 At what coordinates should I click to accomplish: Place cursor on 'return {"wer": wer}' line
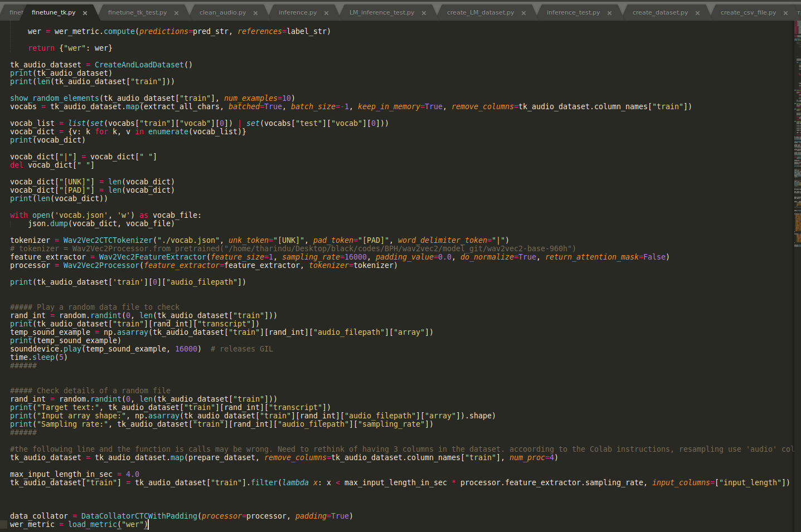(70, 48)
